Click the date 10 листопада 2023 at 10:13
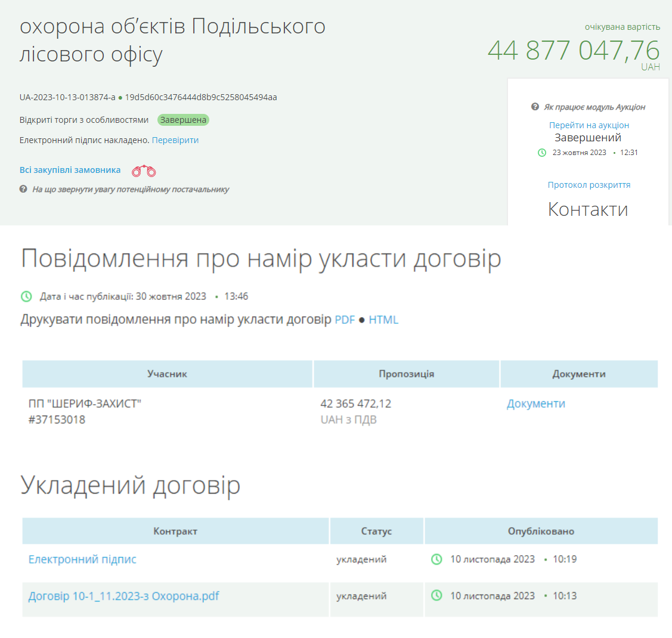The width and height of the screenshot is (672, 638). [x=493, y=596]
